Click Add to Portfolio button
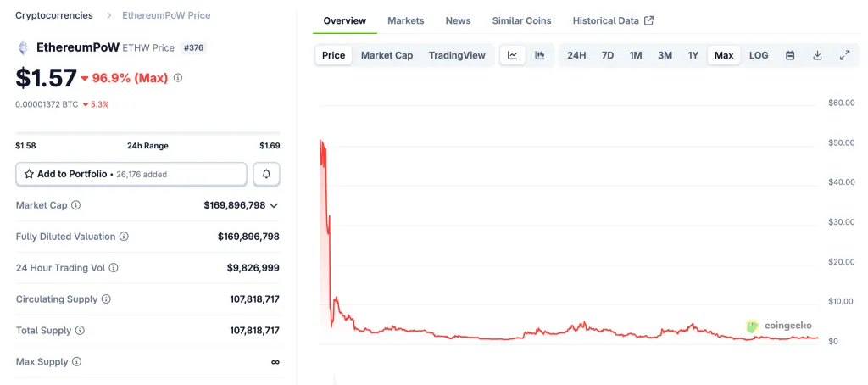This screenshot has width=868, height=385. 131,174
